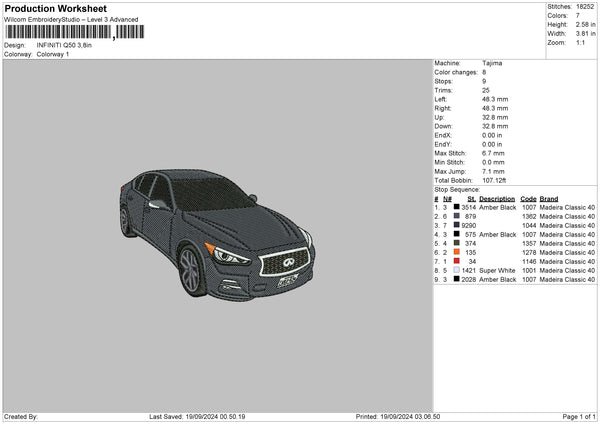600x424 pixels.
Task: Click the EndY value '0.00 in'
Action: [x=492, y=144]
